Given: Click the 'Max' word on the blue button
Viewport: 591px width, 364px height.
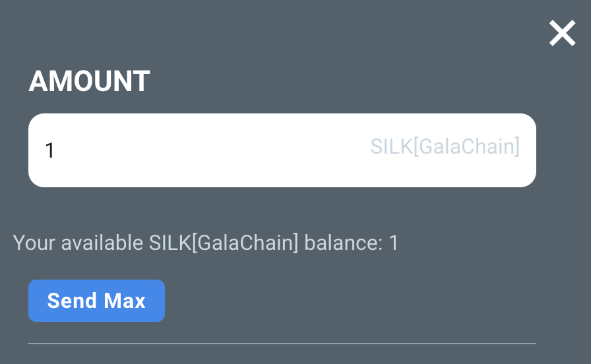Looking at the screenshot, I should point(125,301).
